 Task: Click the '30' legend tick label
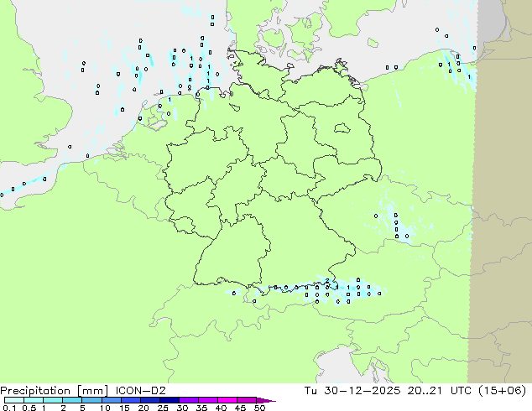tap(183, 408)
